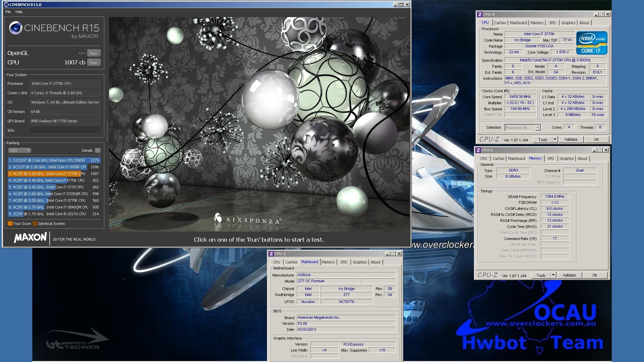Screen dimensions: 644x362
Task: Select ranking row i7-3770K at 3.50 GHz
Action: click(x=54, y=200)
